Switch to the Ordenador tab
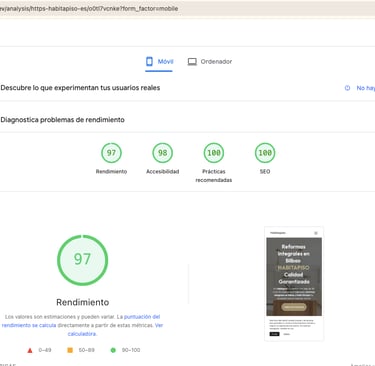The width and height of the screenshot is (375, 366). pyautogui.click(x=210, y=62)
